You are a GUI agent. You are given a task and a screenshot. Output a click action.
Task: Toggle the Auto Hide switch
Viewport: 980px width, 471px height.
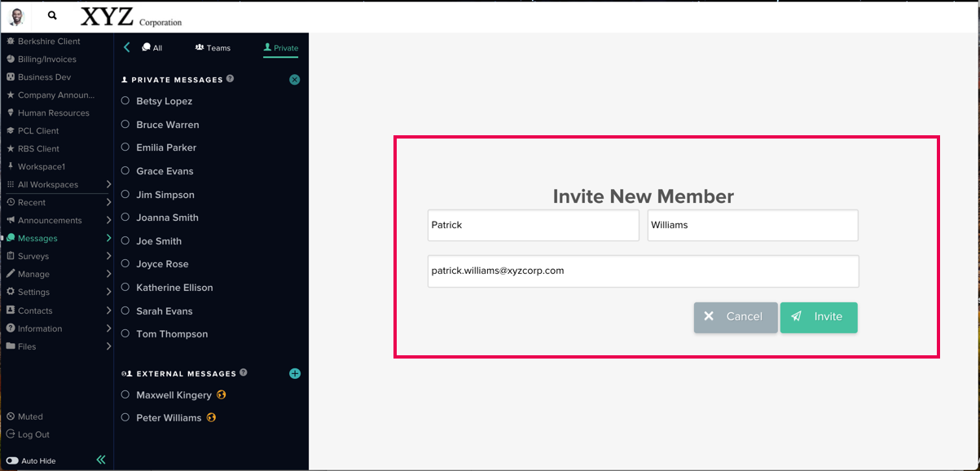11,460
